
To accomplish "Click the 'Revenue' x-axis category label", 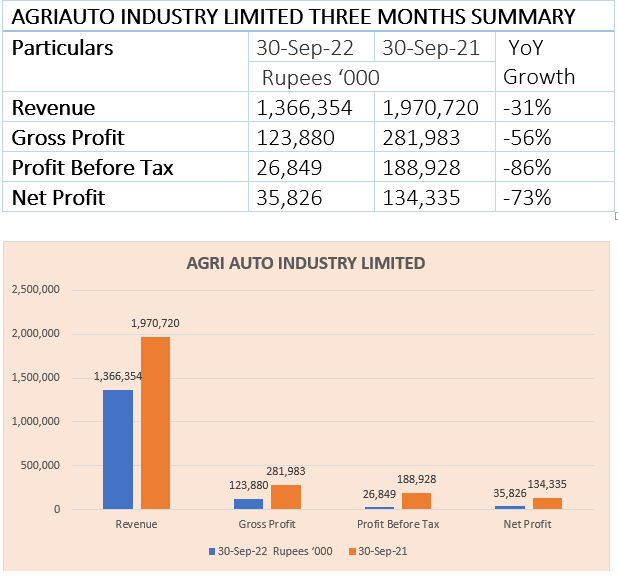I will [x=136, y=524].
